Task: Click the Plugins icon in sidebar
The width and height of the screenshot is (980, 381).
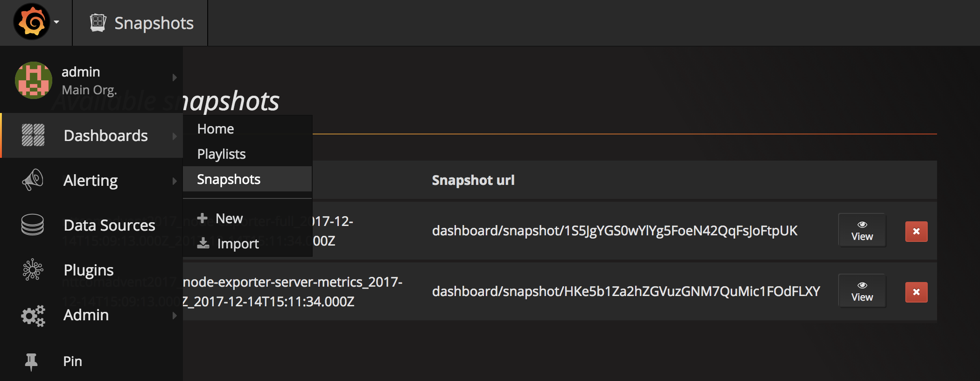Action: [33, 270]
